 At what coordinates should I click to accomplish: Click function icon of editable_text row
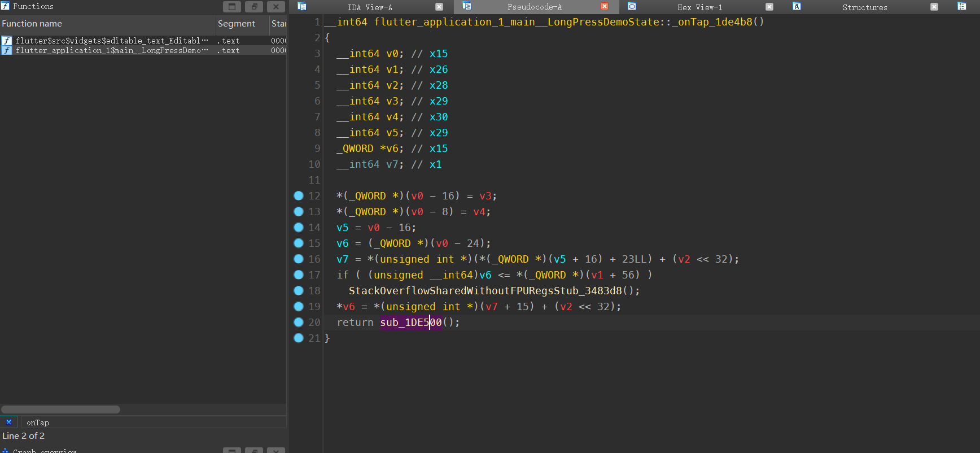click(x=6, y=41)
